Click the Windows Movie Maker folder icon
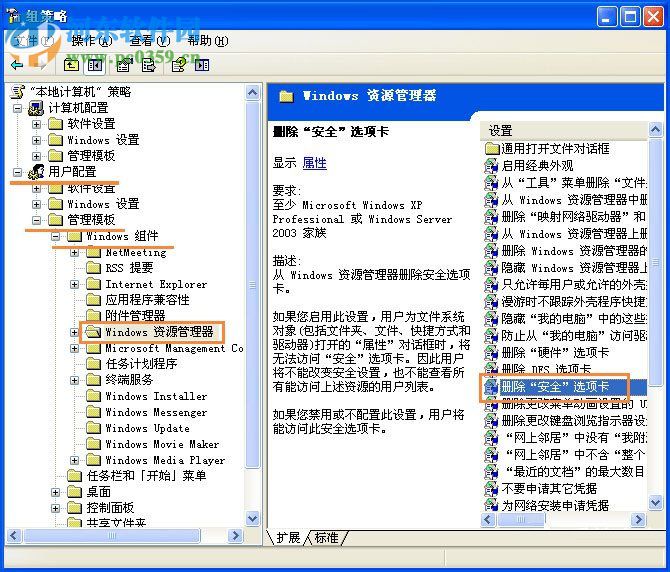This screenshot has height=572, width=670. tap(94, 444)
